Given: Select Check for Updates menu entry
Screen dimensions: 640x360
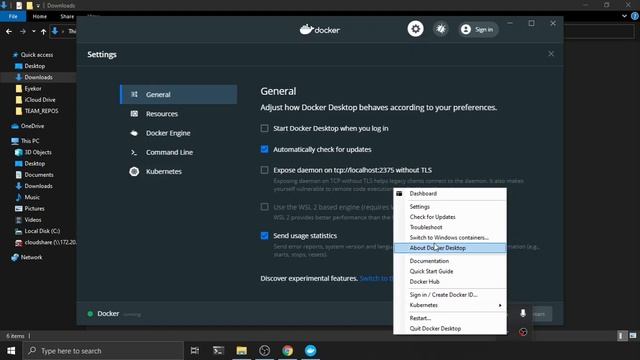Looking at the screenshot, I should click(x=450, y=217).
